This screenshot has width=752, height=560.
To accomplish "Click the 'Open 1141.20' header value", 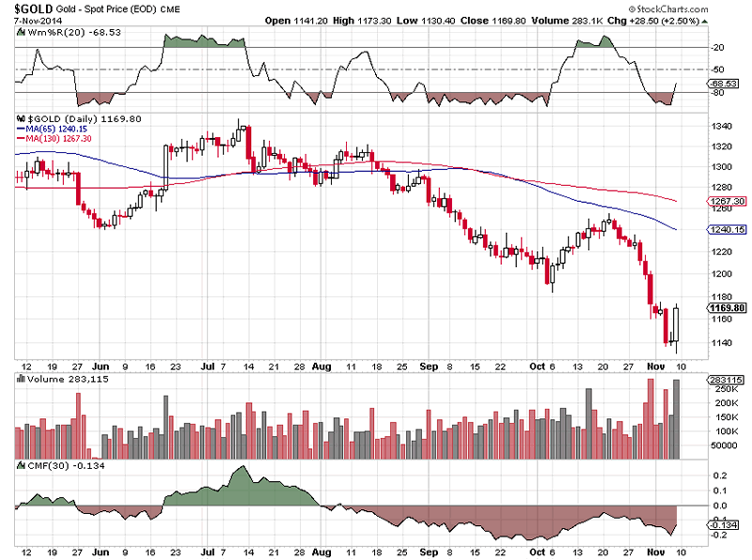I will [x=296, y=21].
